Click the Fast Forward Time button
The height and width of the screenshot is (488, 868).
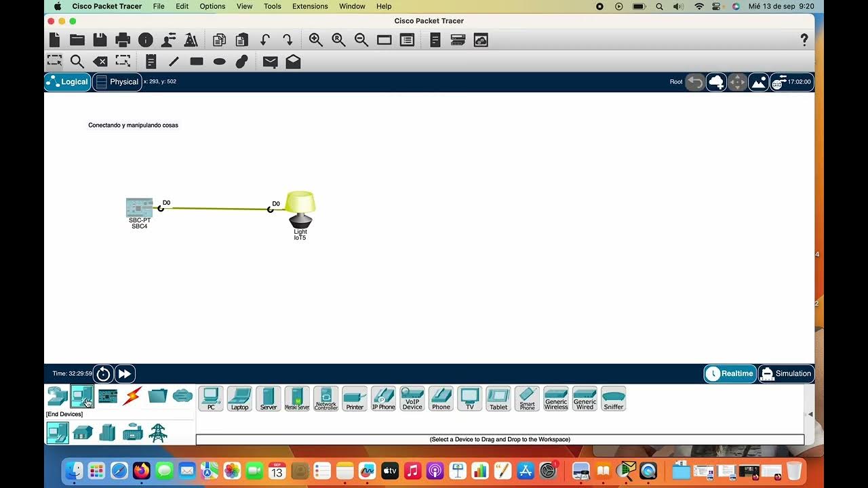[x=125, y=373]
